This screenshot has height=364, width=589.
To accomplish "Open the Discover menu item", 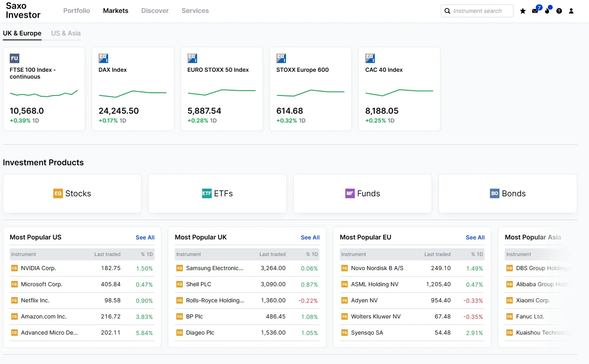I will [155, 10].
